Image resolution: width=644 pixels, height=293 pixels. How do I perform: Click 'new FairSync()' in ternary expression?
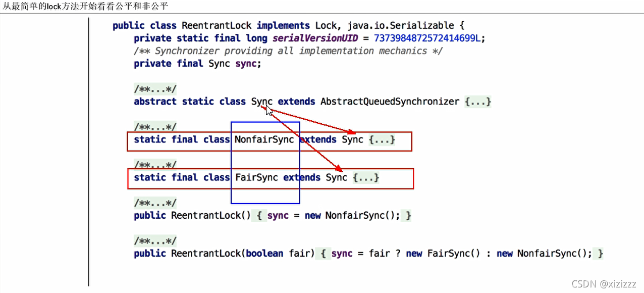tap(443, 254)
